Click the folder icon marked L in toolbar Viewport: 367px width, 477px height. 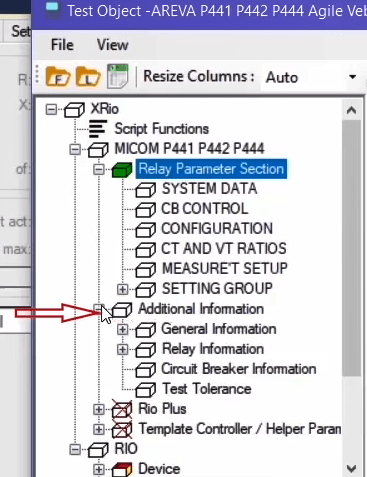pos(88,76)
